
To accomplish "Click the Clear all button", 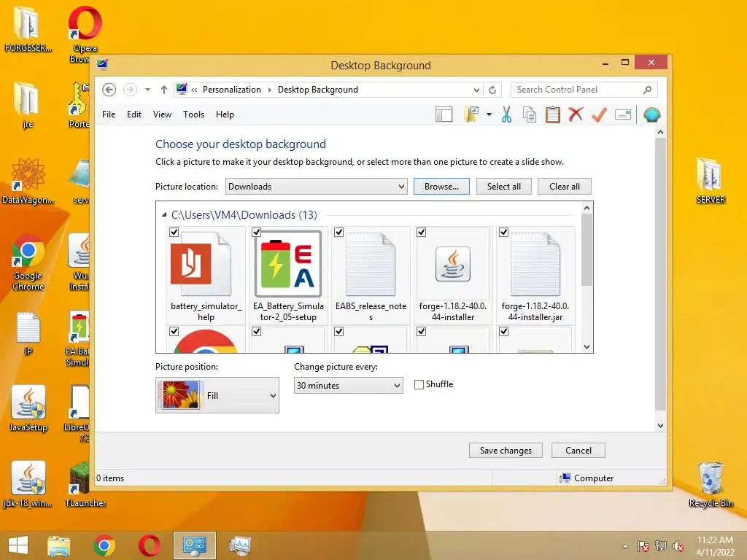I will coord(564,187).
